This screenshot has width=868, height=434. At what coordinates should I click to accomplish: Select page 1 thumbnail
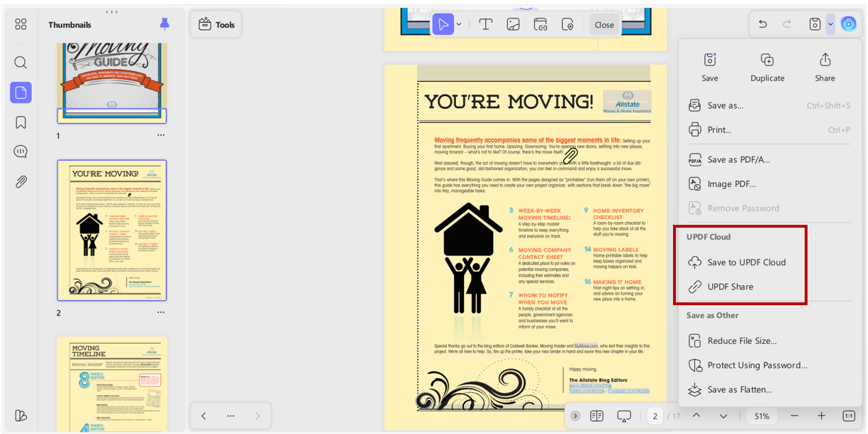click(x=112, y=83)
